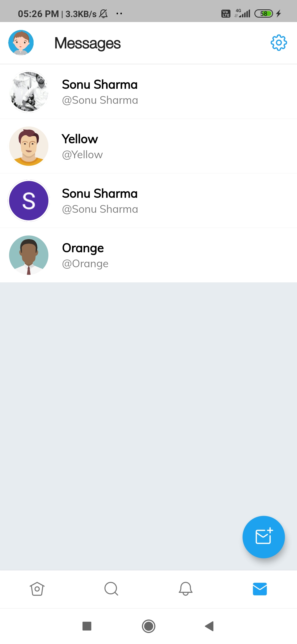Open the first Sonu Sharma conversation
Viewport: 297px width, 644px height.
[148, 92]
